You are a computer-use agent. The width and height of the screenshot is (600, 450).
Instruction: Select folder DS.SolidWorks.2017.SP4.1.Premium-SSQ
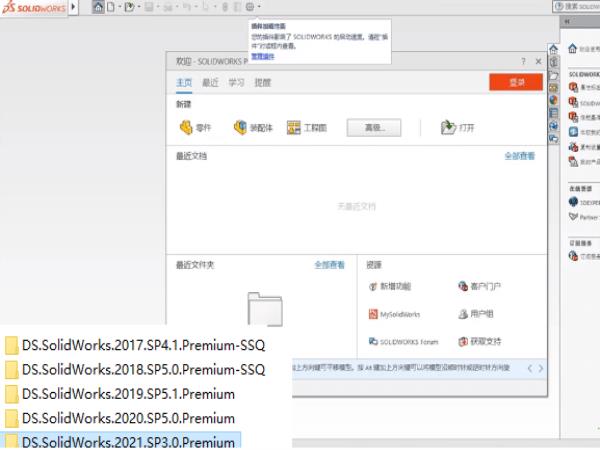pyautogui.click(x=135, y=345)
